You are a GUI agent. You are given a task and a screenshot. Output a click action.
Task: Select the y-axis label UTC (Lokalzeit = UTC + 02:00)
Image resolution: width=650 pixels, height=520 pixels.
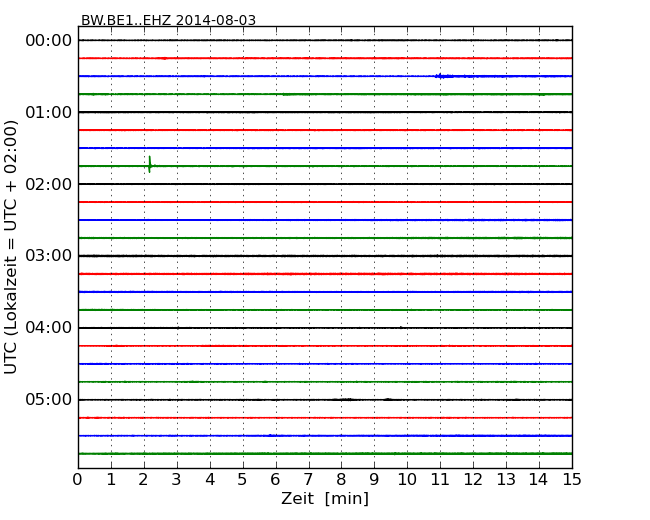pyautogui.click(x=11, y=247)
